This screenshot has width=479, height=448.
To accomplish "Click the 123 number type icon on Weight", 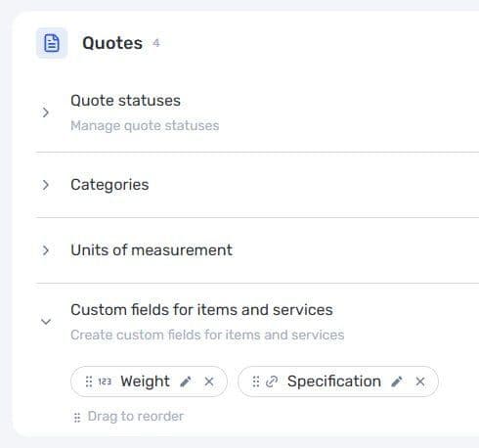I will (x=105, y=381).
